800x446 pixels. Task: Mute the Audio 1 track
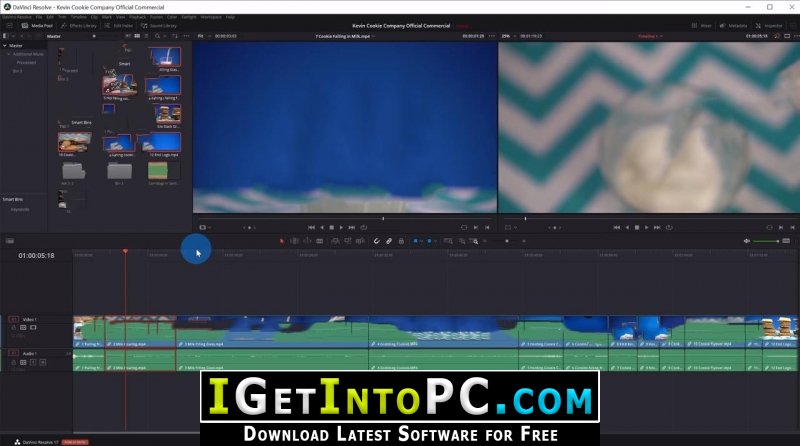[x=43, y=362]
